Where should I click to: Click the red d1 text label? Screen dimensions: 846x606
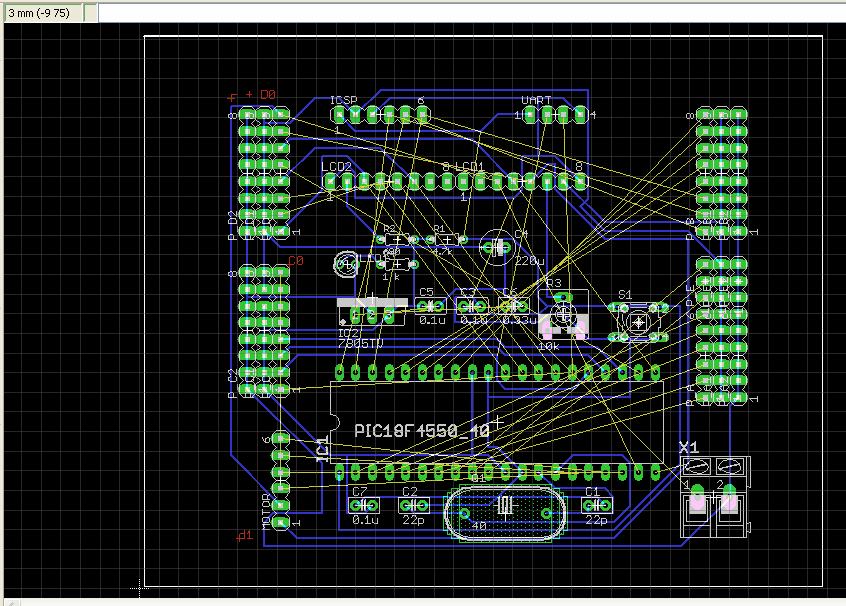[x=245, y=535]
